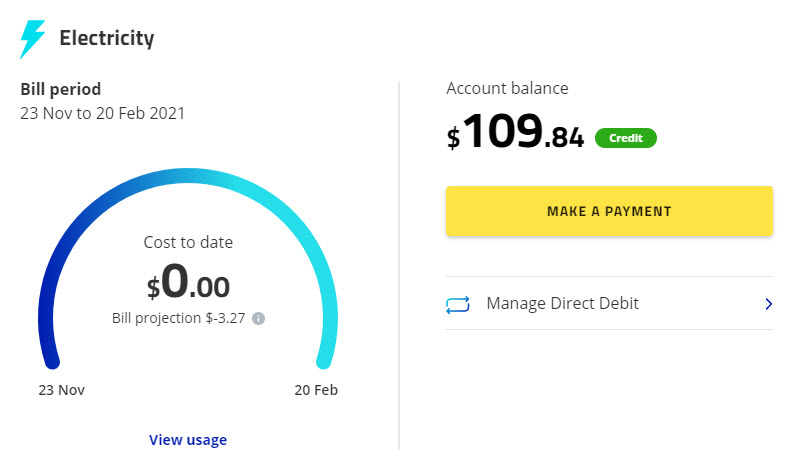Click the Account balance label

point(507,88)
